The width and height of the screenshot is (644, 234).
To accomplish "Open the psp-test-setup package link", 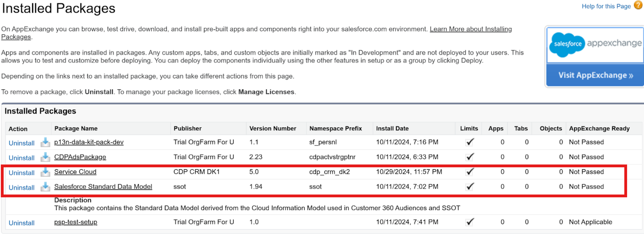I will [x=76, y=222].
